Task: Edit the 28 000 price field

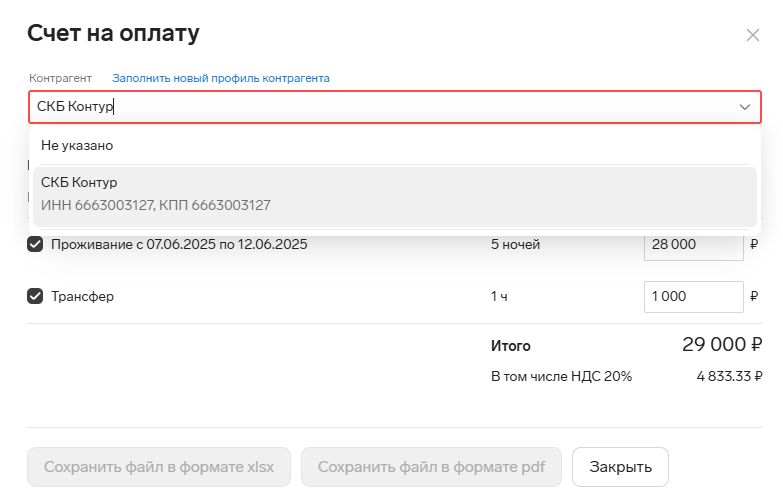Action: tap(694, 245)
